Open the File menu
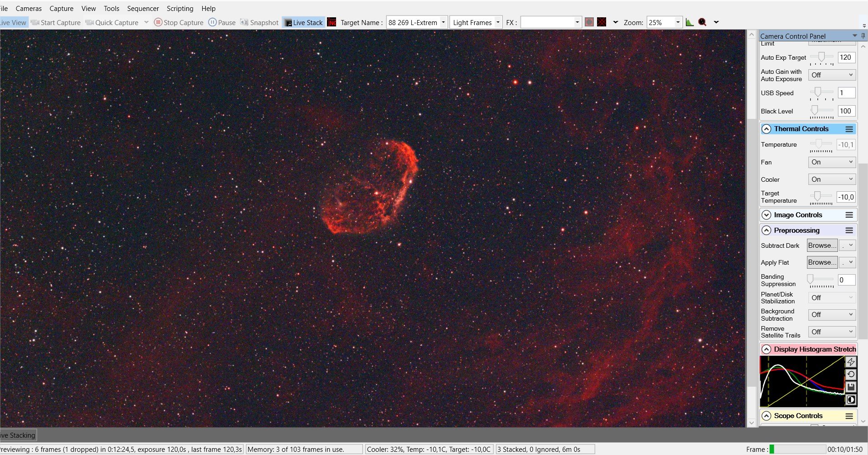868x455 pixels. (x=4, y=9)
